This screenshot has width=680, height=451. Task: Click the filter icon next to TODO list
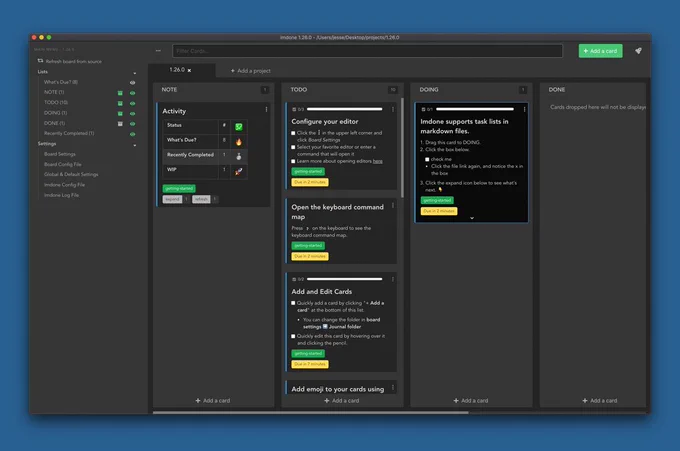click(x=120, y=103)
